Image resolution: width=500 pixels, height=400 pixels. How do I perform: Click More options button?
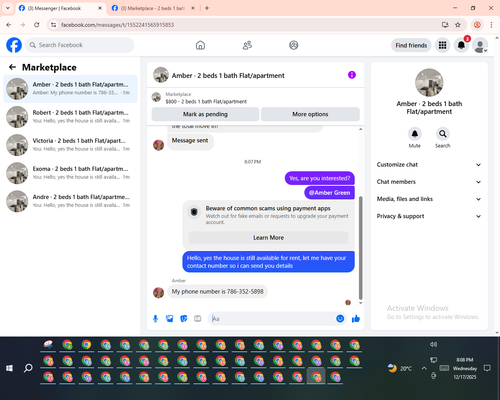tap(310, 114)
